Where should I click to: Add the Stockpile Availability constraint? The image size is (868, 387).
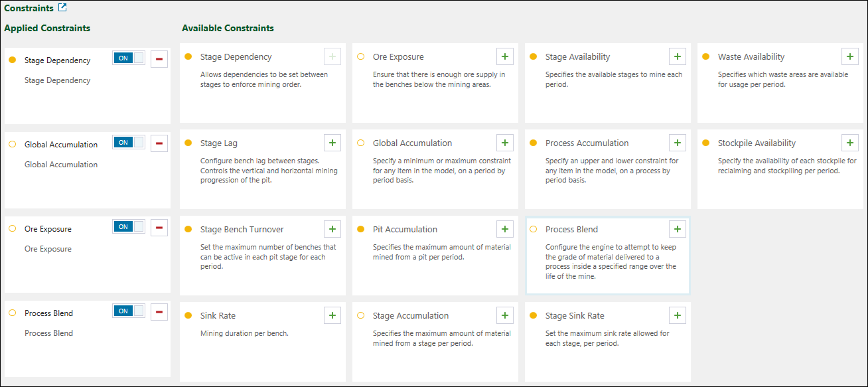click(x=849, y=143)
